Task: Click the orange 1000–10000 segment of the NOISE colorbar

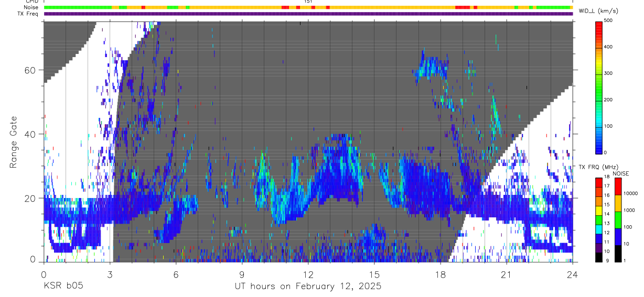Action: tap(619, 203)
